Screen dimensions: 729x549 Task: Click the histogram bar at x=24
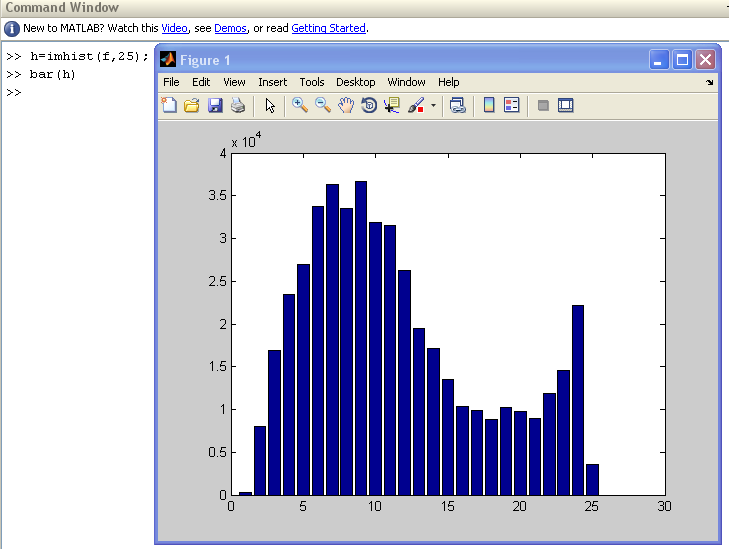tap(578, 400)
